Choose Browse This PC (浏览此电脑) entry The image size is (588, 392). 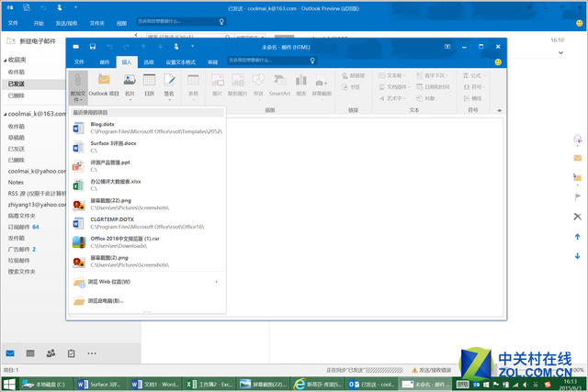point(147,300)
